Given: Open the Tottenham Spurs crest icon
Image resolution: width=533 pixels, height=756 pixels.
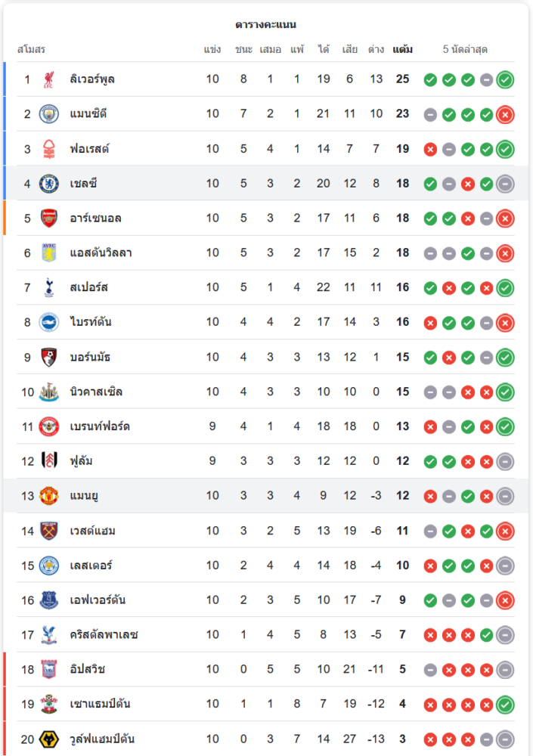Looking at the screenshot, I should 48,288.
